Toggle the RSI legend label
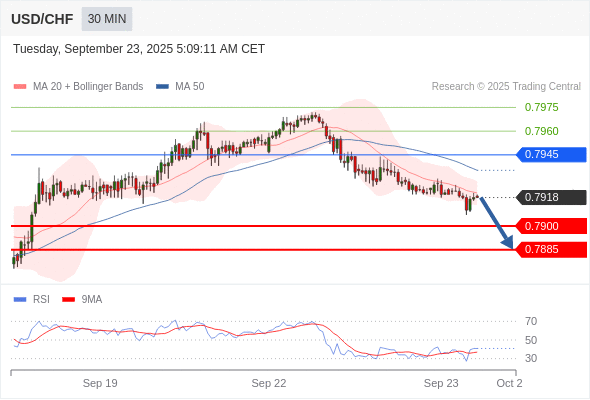The image size is (590, 400). 41,300
